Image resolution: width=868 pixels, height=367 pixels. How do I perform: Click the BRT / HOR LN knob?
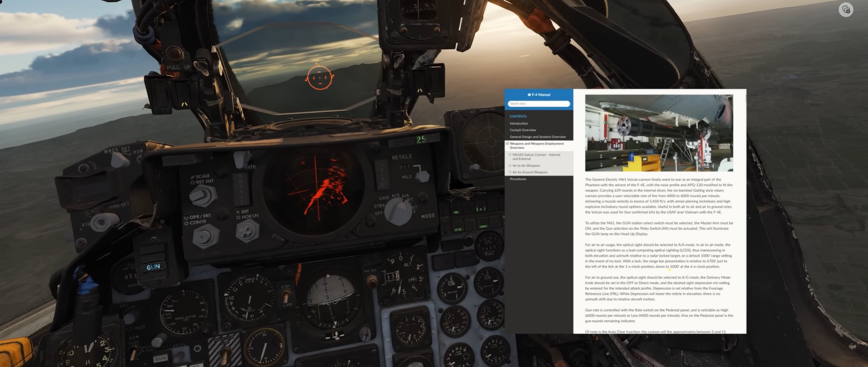(x=247, y=231)
